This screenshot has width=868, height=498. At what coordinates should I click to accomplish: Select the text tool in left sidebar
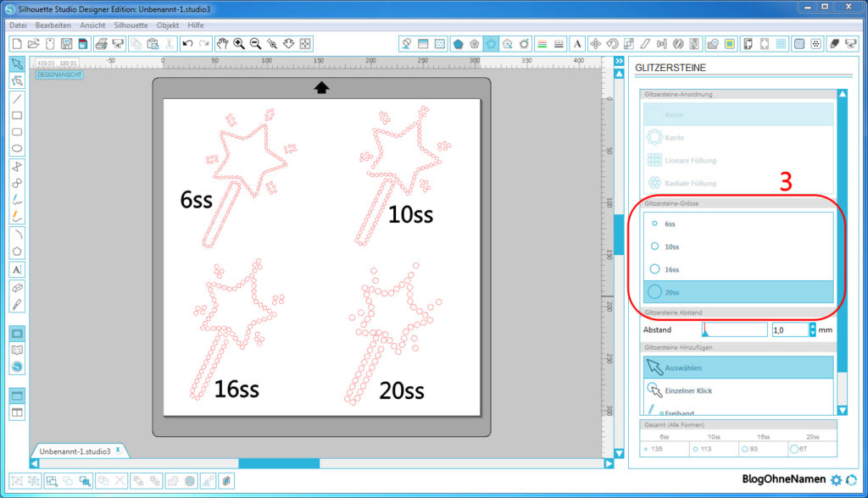pos(17,269)
